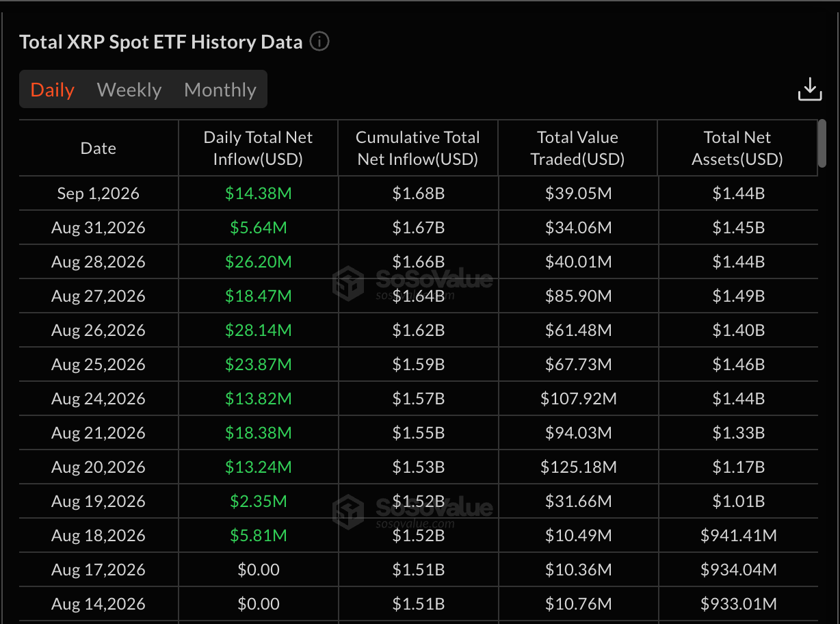Screen dimensions: 840x624
Task: Click the $1.53B cumulative inflow value
Action: click(419, 467)
